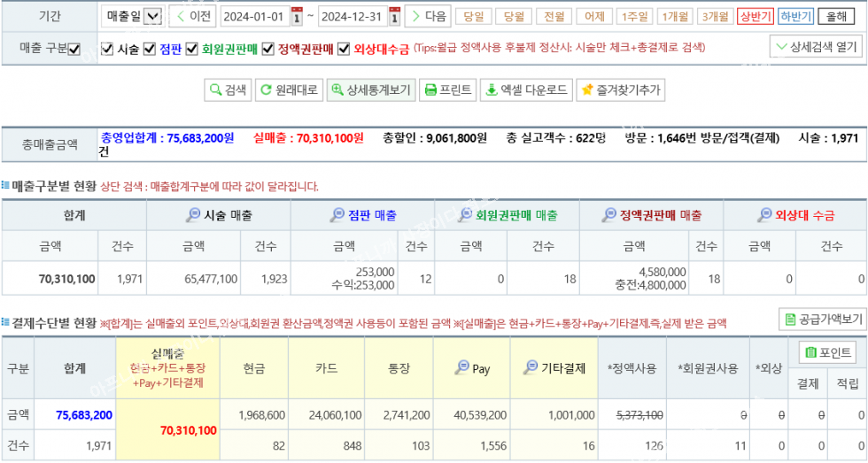
Task: Uncheck the 시술 checkbox
Action: tap(107, 50)
